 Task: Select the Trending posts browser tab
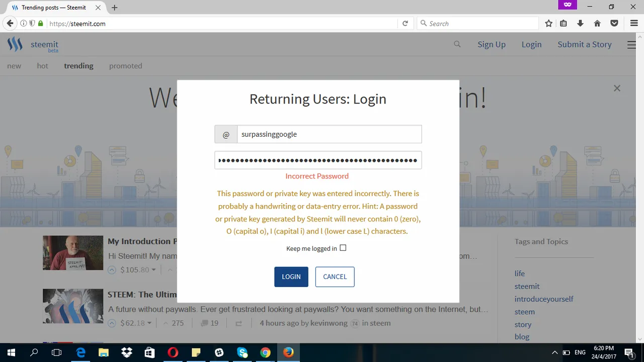pos(54,8)
